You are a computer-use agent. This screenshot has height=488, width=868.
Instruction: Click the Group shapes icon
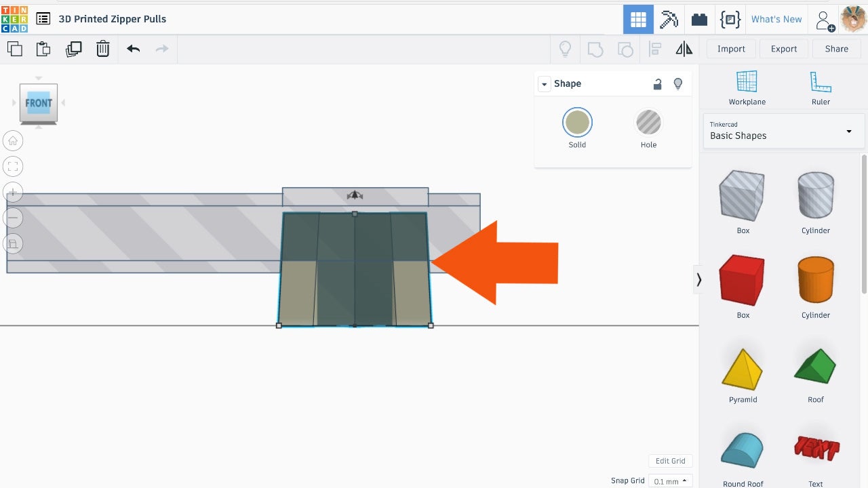[595, 49]
